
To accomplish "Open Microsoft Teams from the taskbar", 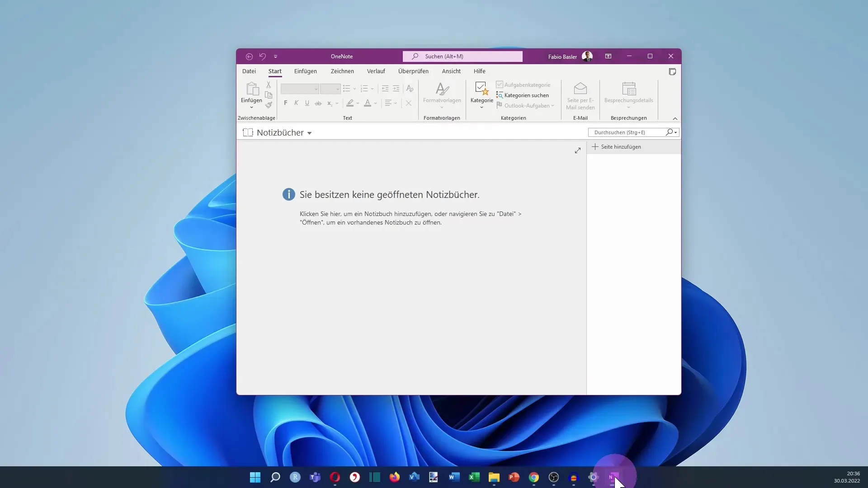I will click(315, 477).
